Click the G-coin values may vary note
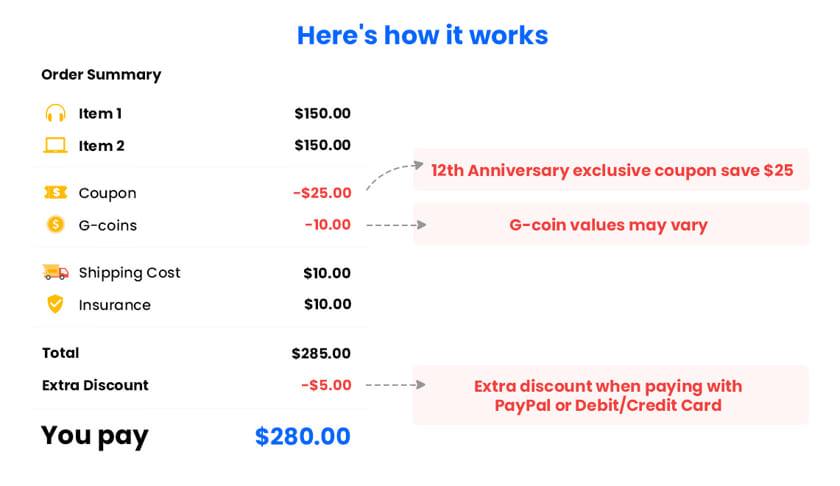The image size is (840, 486). click(611, 225)
